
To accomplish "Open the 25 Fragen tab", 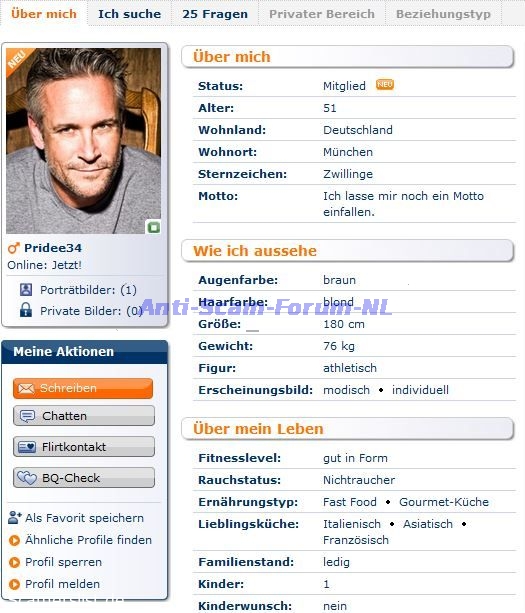I will [215, 14].
